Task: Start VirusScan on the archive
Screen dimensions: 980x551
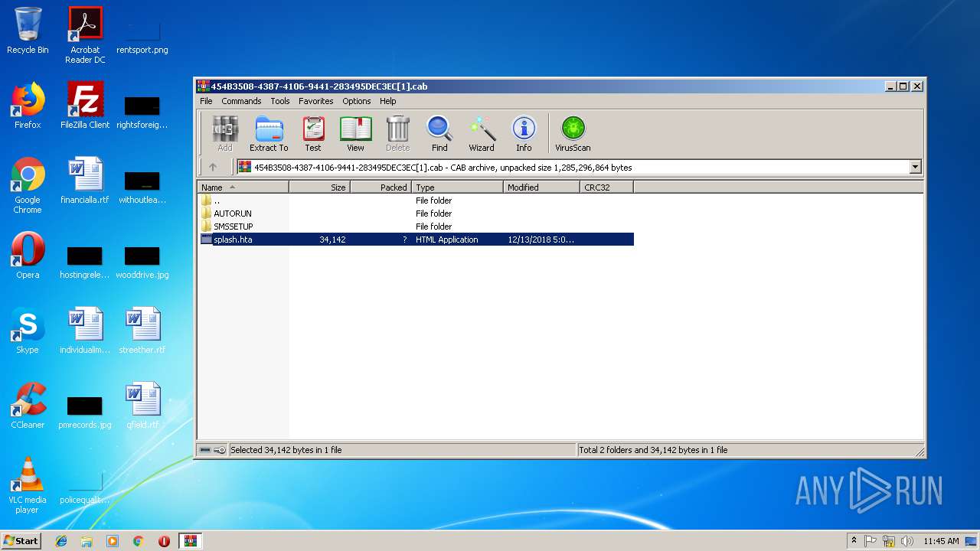Action: (x=573, y=134)
